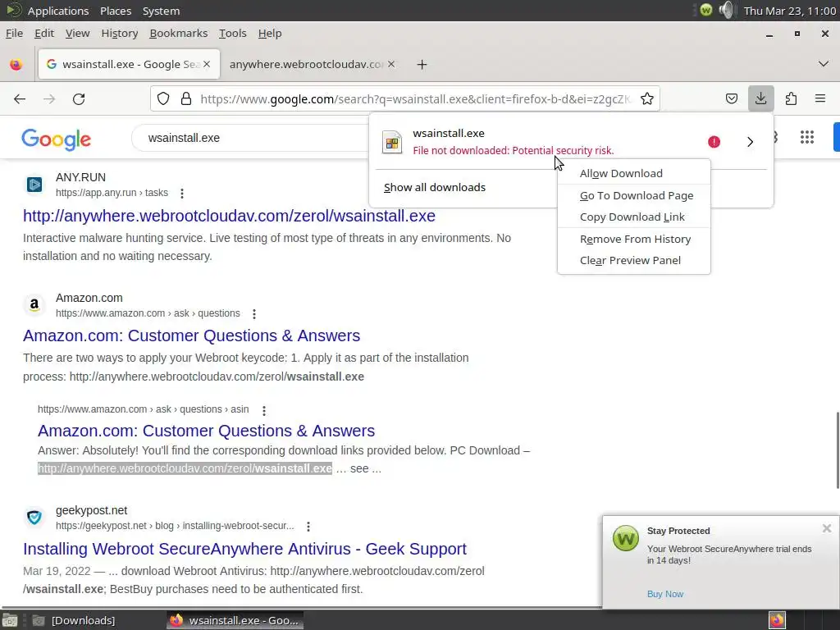This screenshot has width=840, height=630.
Task: Open Amazon.com ask questions result options dots
Action: pos(254,314)
